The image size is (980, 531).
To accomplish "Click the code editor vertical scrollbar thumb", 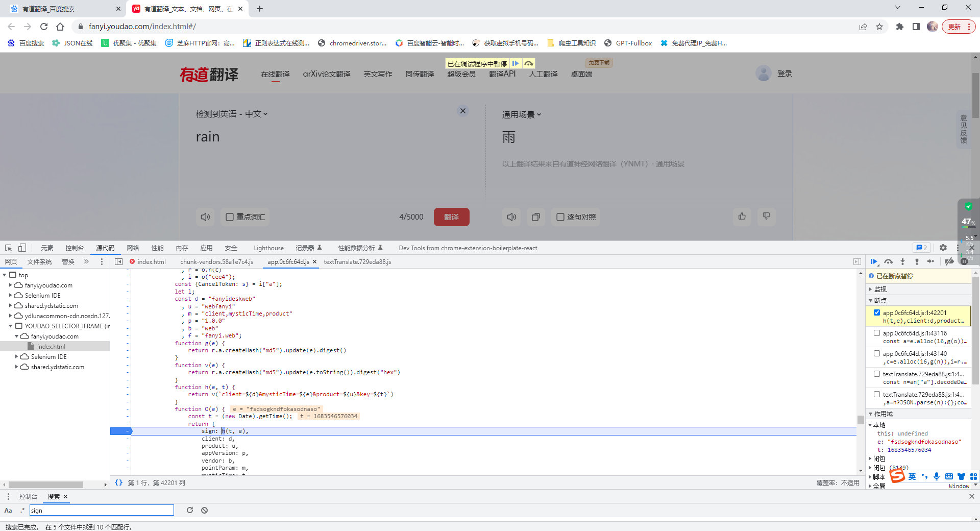I will tap(861, 420).
